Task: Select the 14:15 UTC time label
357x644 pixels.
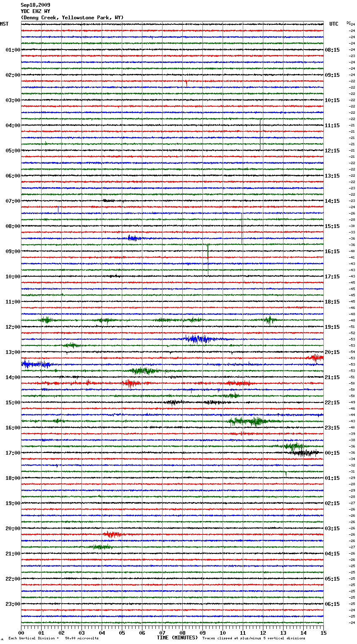Action: click(x=332, y=201)
